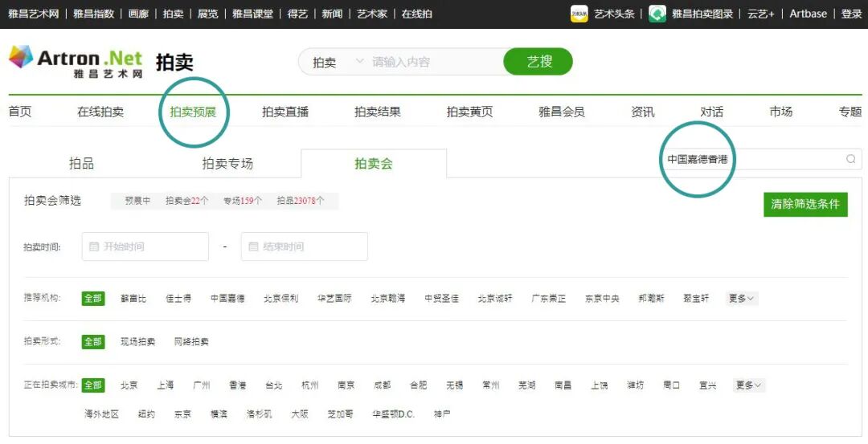
Task: Open 雅昌课堂 in the top bar
Action: point(252,14)
